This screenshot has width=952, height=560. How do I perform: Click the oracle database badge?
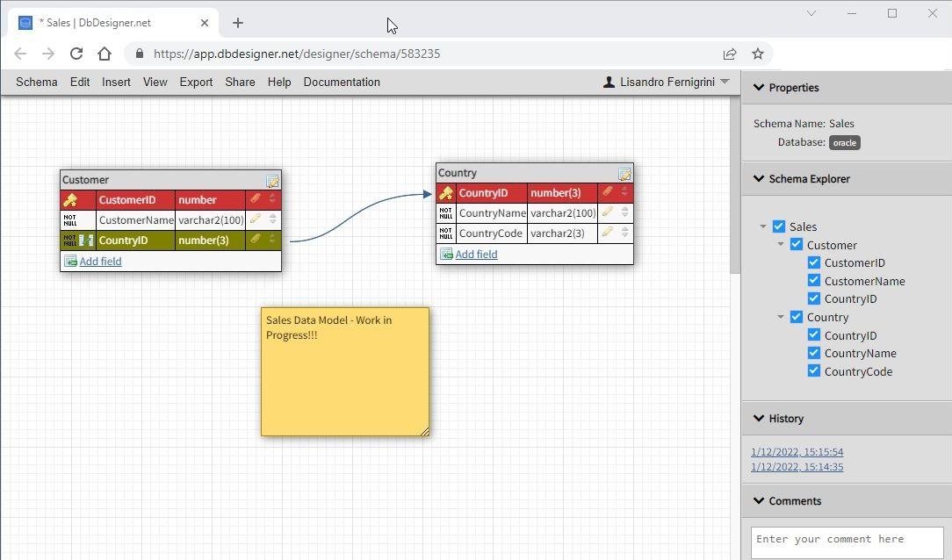[x=845, y=142]
